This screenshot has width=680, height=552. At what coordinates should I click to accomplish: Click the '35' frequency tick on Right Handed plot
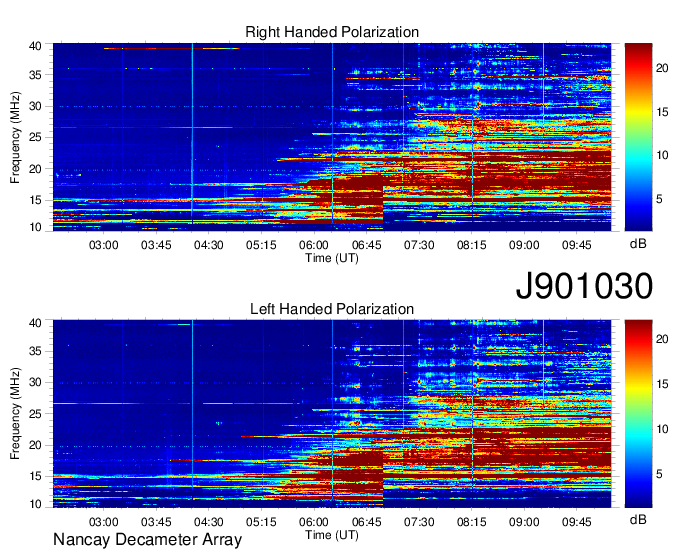pos(35,75)
